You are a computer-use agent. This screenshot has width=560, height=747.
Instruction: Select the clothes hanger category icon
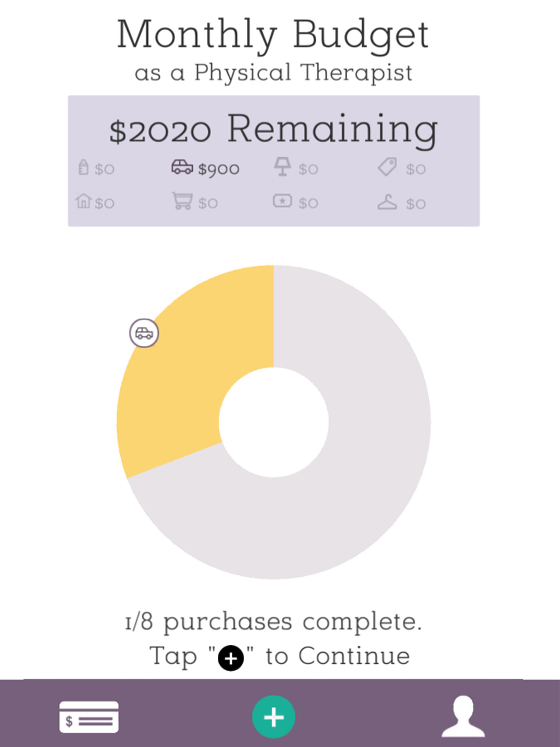pos(387,202)
